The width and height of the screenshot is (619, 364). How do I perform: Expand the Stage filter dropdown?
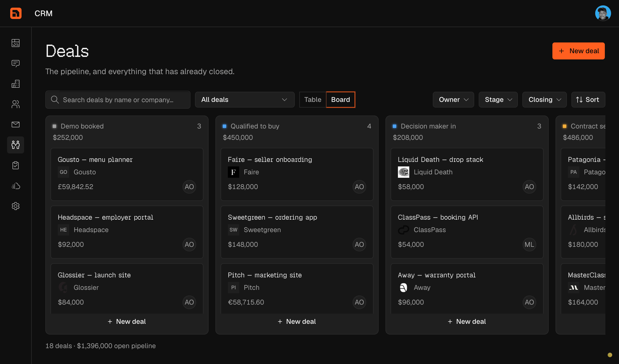pos(498,100)
